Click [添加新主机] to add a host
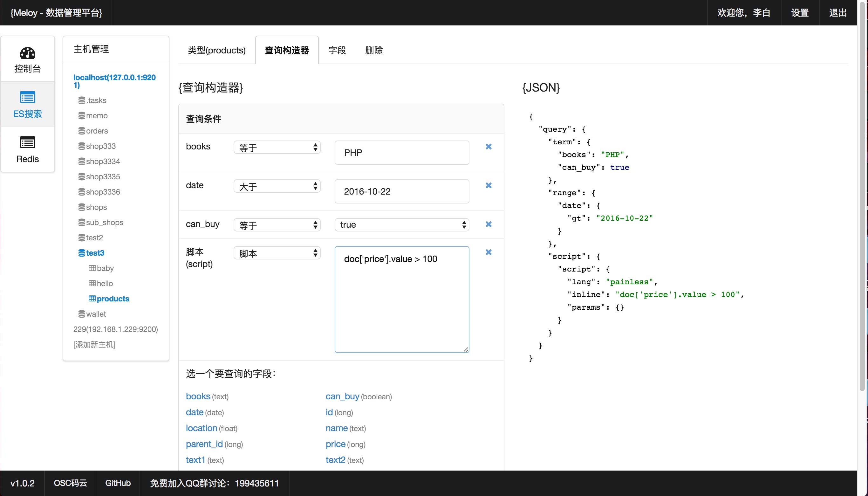The image size is (868, 496). (94, 344)
